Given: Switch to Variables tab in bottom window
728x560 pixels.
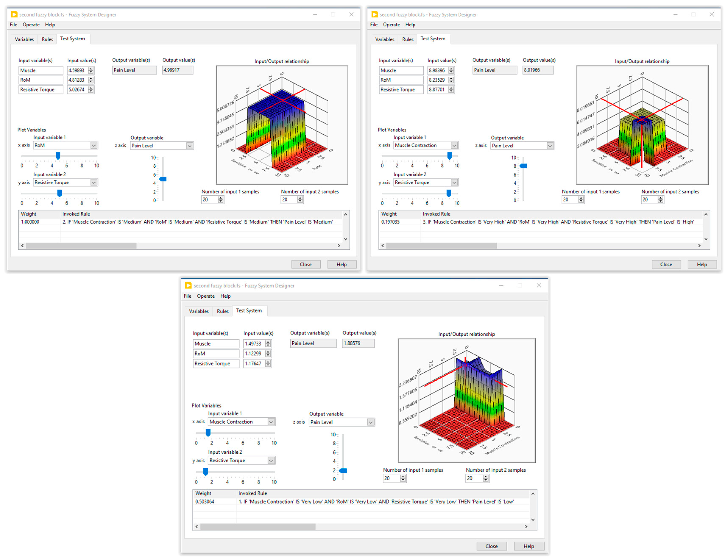Looking at the screenshot, I should [x=199, y=311].
